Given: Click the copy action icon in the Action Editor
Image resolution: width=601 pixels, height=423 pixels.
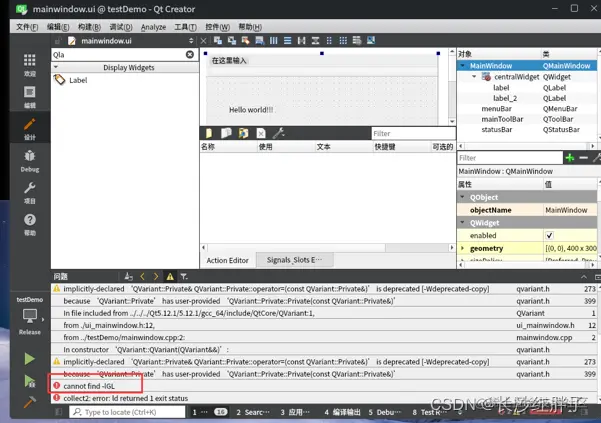Looking at the screenshot, I should [226, 133].
